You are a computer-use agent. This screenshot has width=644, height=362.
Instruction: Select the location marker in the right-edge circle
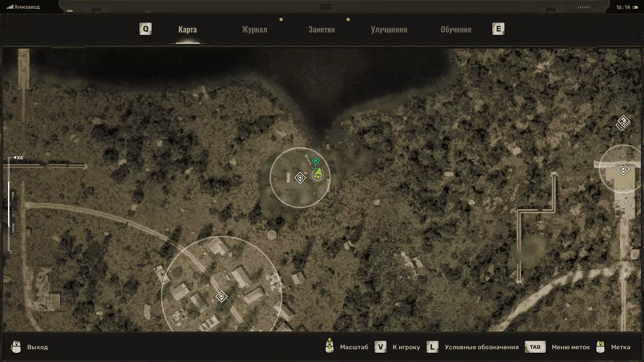click(x=623, y=169)
